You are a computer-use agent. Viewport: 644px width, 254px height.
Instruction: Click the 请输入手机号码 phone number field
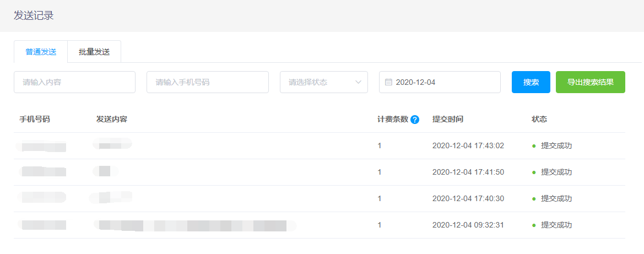[207, 82]
